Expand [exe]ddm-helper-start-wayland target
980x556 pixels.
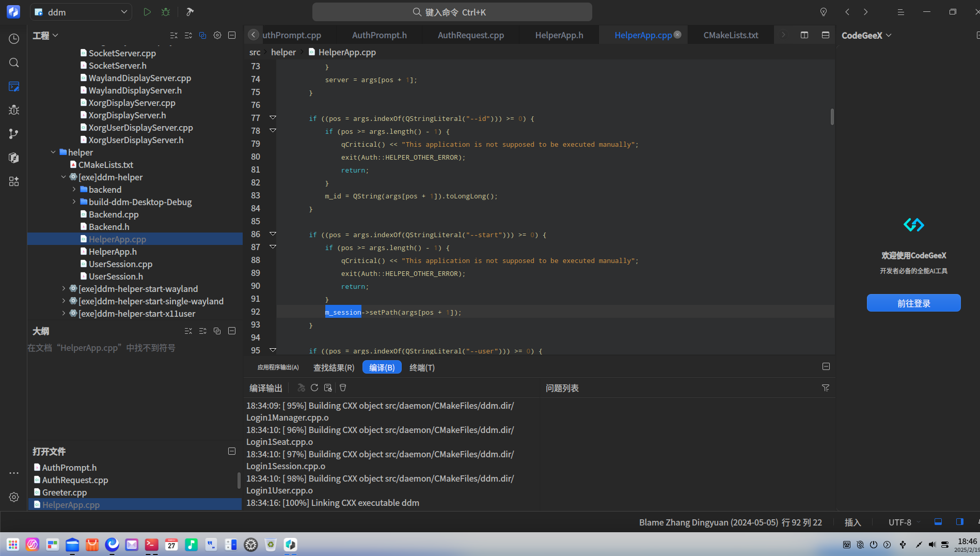[64, 289]
